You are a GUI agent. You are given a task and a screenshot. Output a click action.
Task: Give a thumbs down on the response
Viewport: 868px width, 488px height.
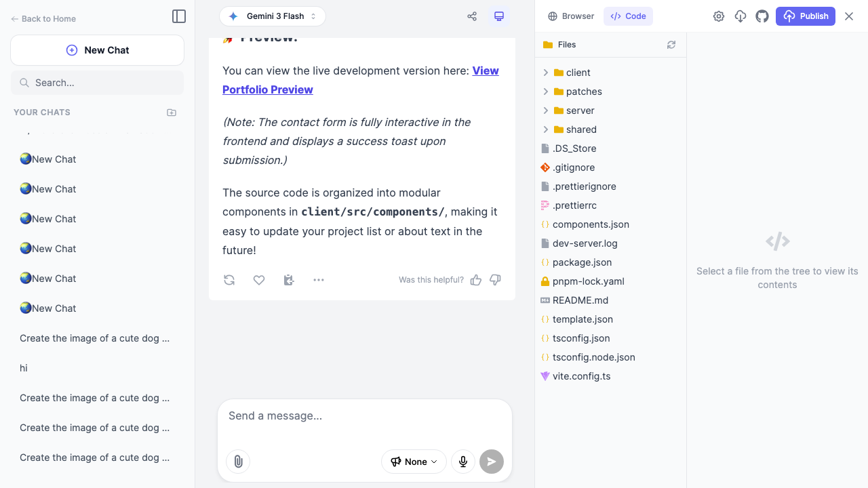point(495,280)
